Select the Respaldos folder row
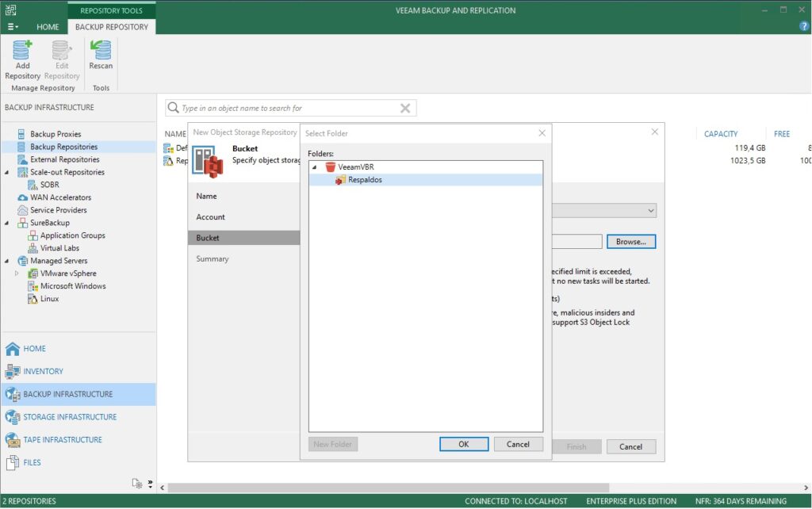This screenshot has width=812, height=509. (426, 180)
